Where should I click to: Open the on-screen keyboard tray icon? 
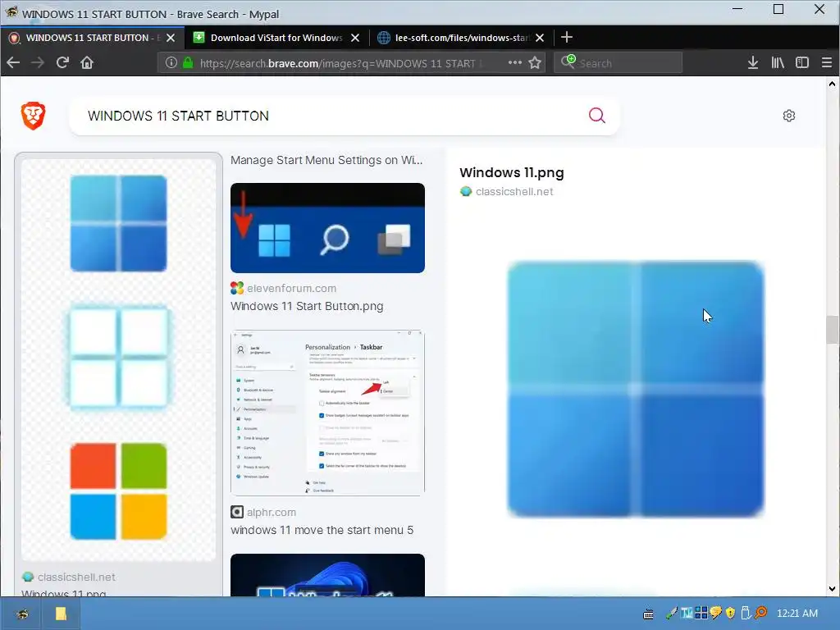point(648,614)
